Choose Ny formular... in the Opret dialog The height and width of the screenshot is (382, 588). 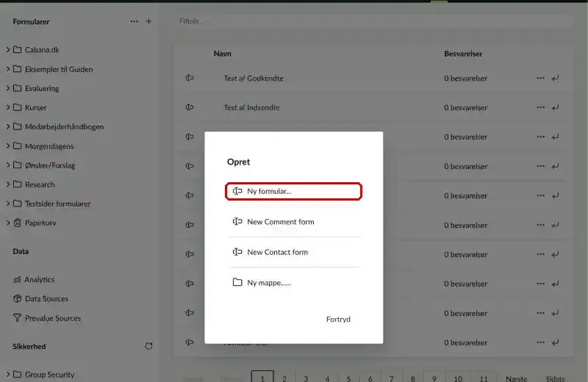(x=293, y=191)
